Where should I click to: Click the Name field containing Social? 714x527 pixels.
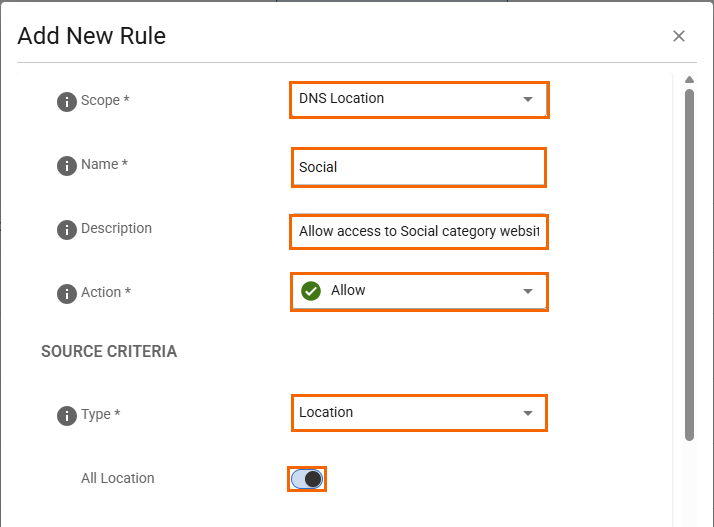click(418, 167)
